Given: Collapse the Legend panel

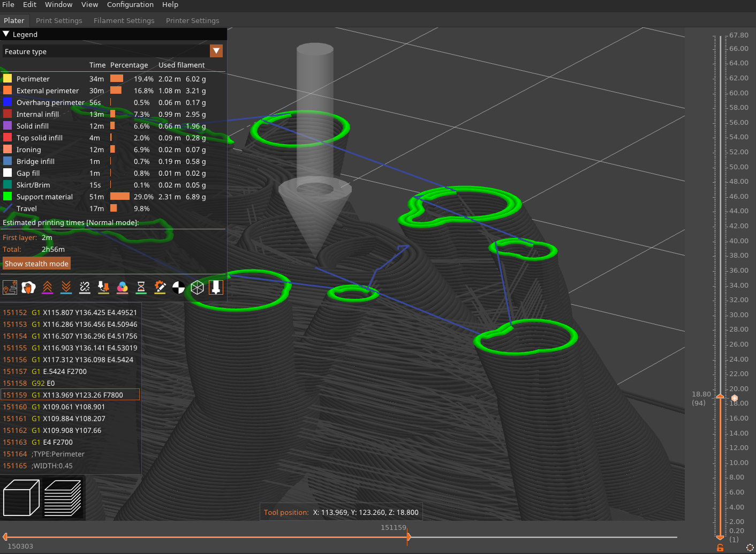Looking at the screenshot, I should click(5, 34).
